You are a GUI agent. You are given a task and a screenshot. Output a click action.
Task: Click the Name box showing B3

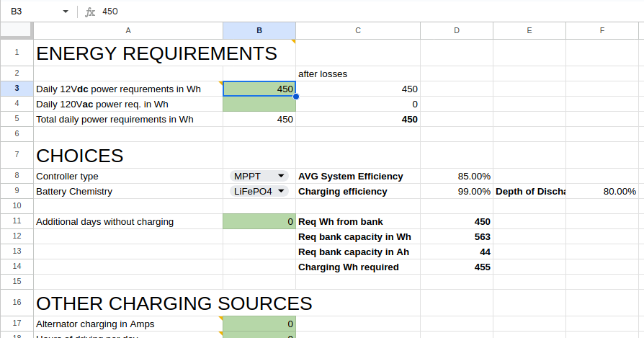32,12
